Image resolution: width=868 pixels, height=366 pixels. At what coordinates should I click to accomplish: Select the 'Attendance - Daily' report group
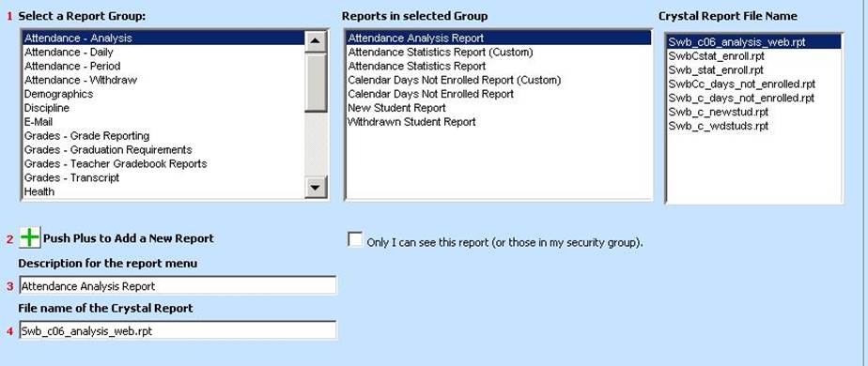(x=163, y=52)
